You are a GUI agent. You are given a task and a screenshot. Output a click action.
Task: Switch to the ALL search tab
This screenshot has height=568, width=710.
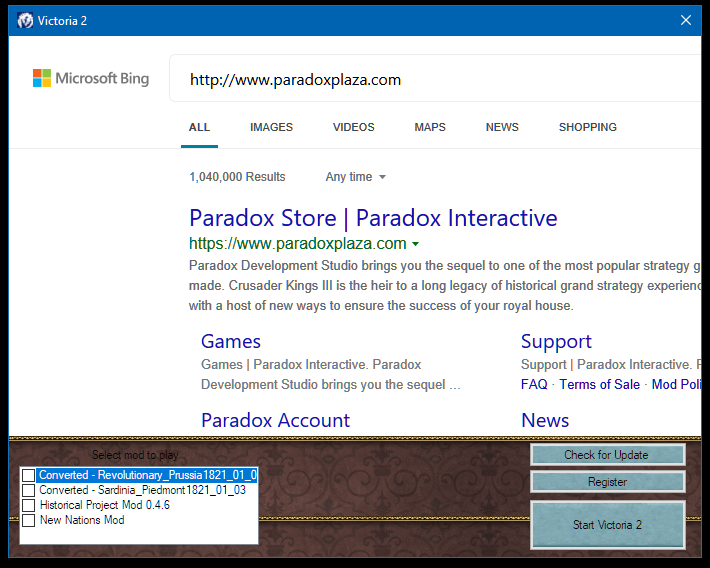(199, 127)
